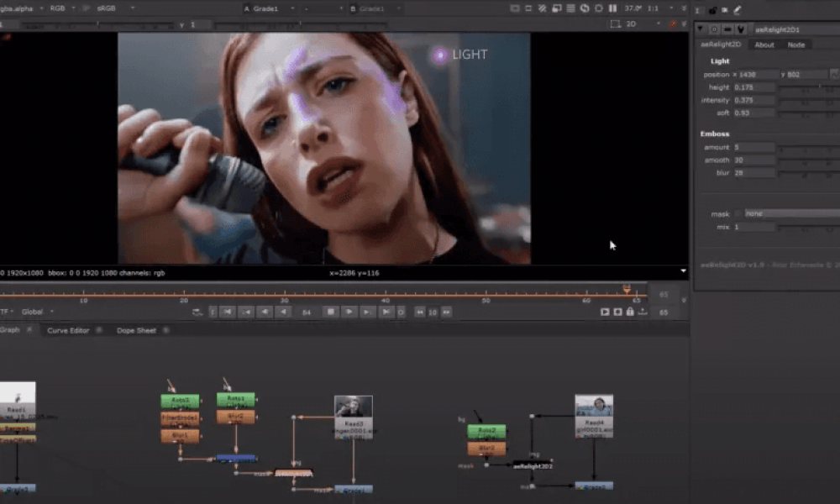Viewport: 840px width, 504px height.
Task: Go to first frame button
Action: pyautogui.click(x=228, y=312)
